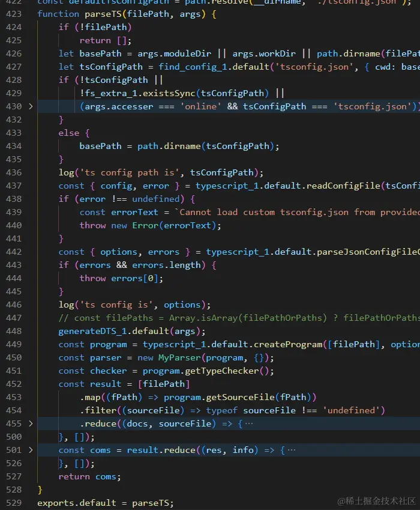Expand the folded code at line 430
This screenshot has height=510, width=420.
(31, 106)
